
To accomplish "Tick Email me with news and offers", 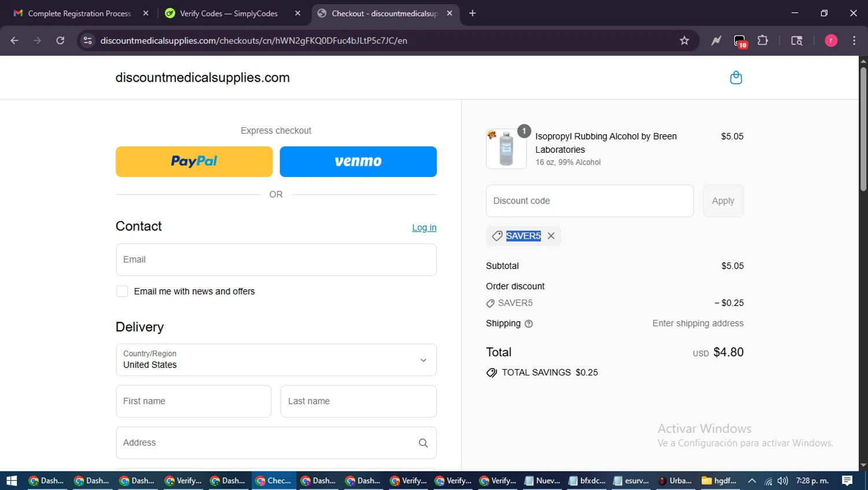I will click(x=122, y=292).
